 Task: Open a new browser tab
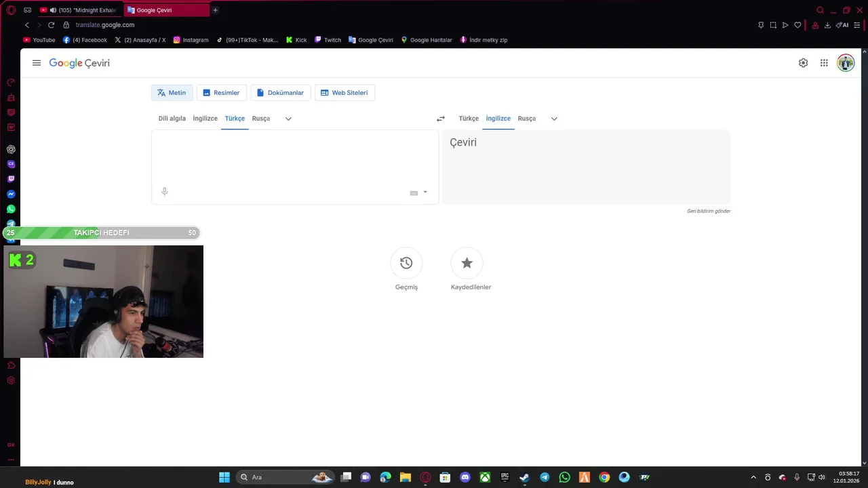click(215, 10)
